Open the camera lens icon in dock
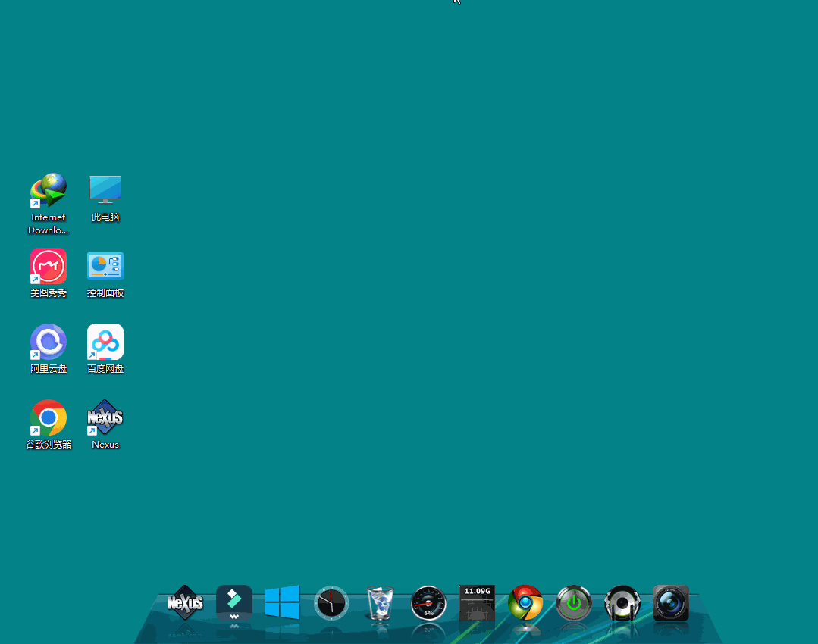 (x=671, y=603)
